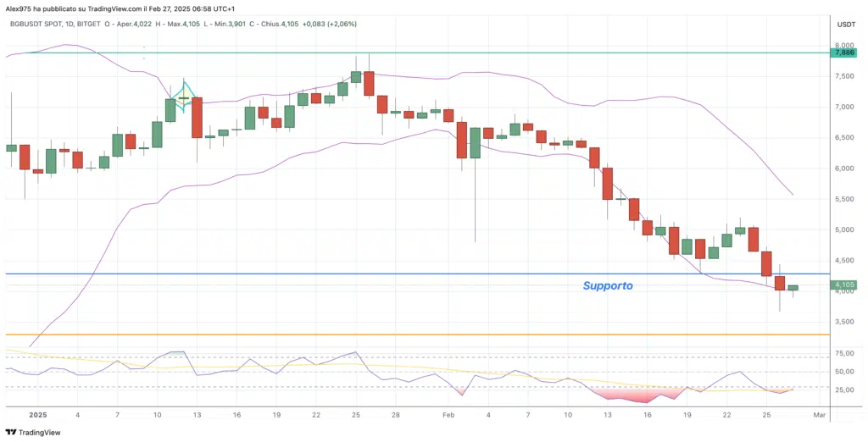Click the 75,00 level on the RSI scale
Image resolution: width=868 pixels, height=442 pixels.
(843, 353)
